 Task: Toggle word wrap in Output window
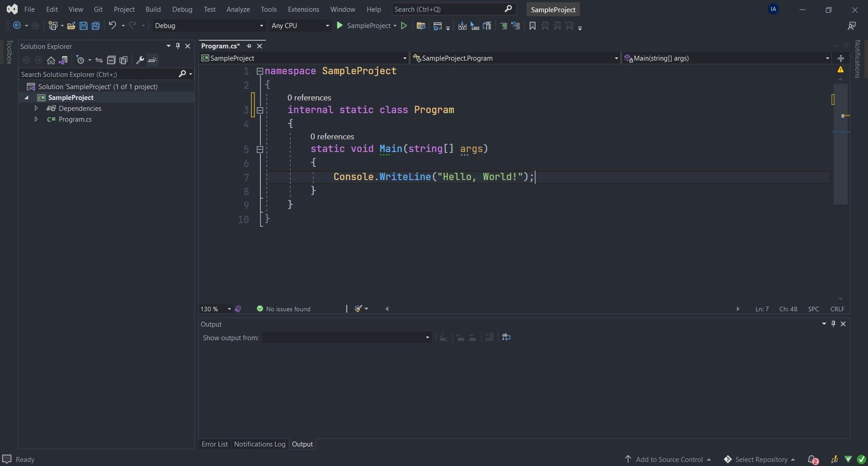(506, 337)
